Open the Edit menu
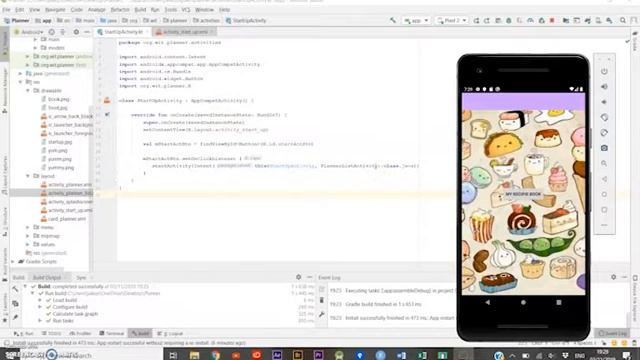 [x=20, y=9]
